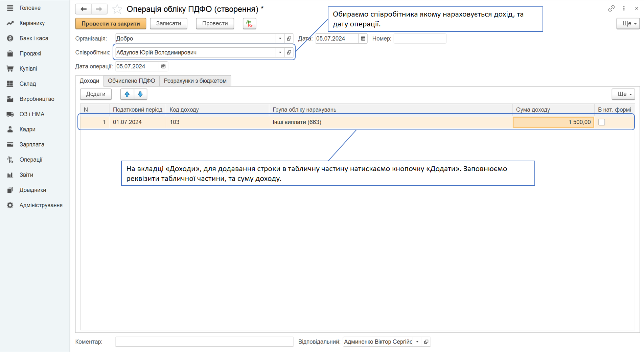Open the Купівлі section
The width and height of the screenshot is (644, 353).
point(28,69)
